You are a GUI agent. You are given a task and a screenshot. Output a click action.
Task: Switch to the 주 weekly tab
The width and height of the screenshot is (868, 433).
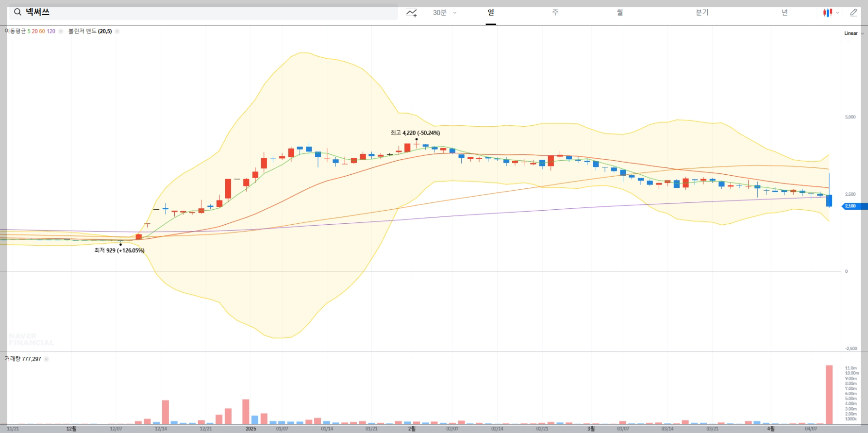click(x=555, y=13)
